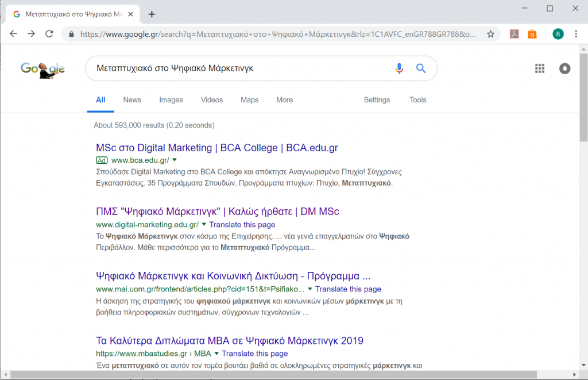Translate the mai.uom.gr result page
This screenshot has height=380, width=588.
[x=348, y=289]
